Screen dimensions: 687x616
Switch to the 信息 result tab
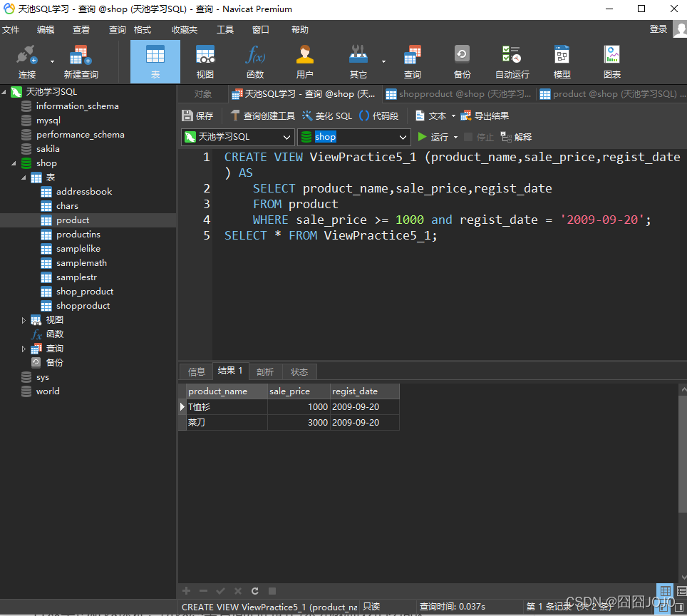pos(196,371)
